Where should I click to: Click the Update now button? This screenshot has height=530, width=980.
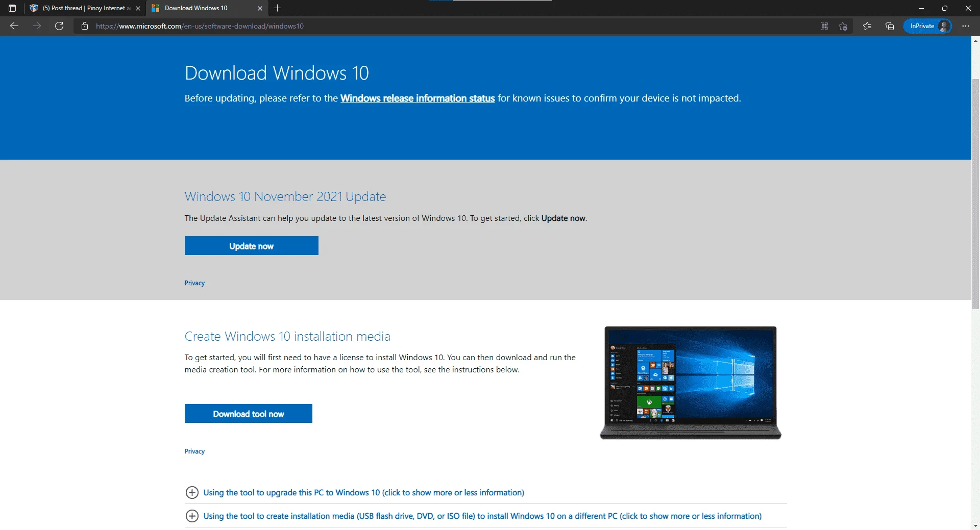pyautogui.click(x=252, y=246)
